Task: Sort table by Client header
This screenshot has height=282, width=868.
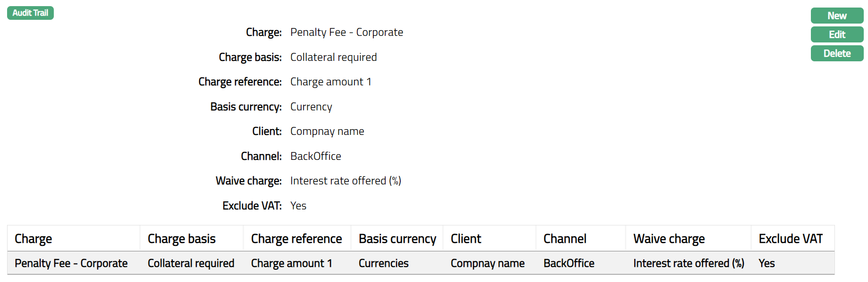Action: click(465, 239)
